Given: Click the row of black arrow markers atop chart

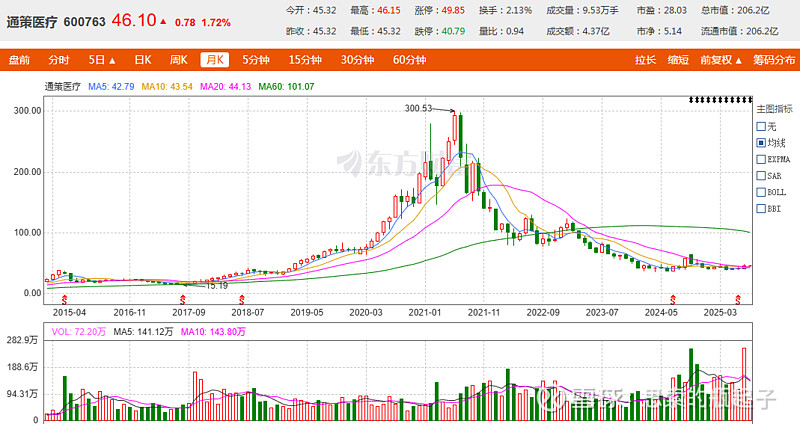Looking at the screenshot, I should [x=720, y=99].
